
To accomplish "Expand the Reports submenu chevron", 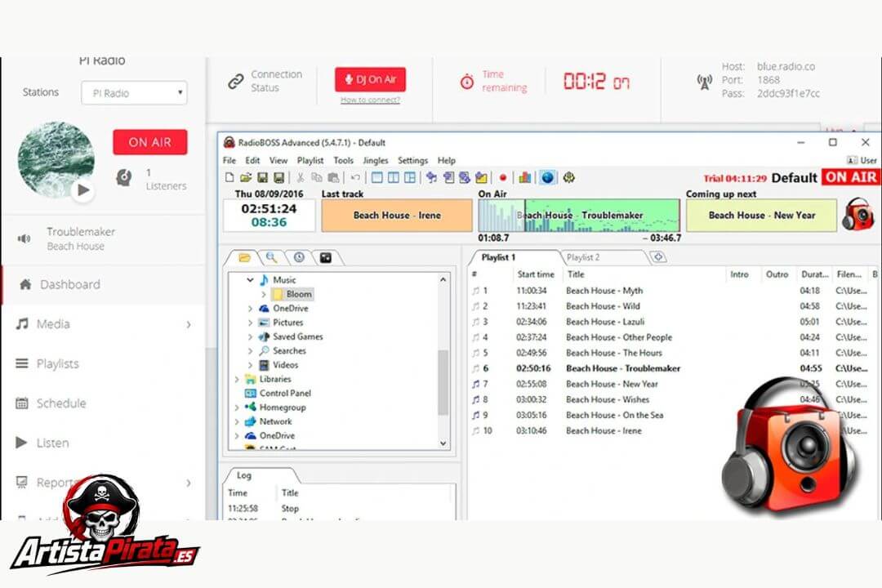I will [x=189, y=483].
